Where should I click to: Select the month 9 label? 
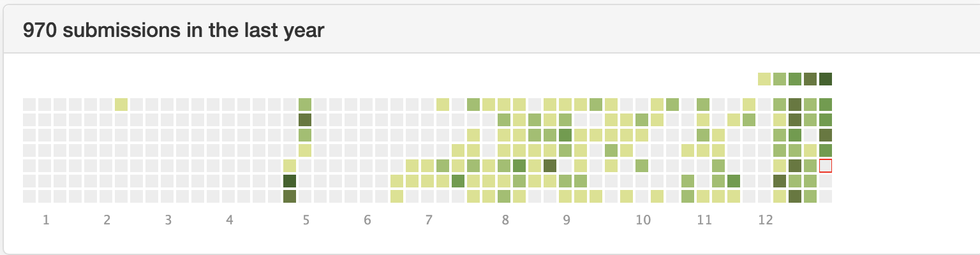pyautogui.click(x=567, y=221)
